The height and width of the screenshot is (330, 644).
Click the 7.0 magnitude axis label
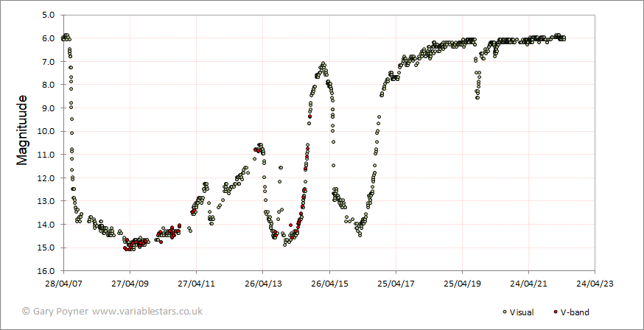(49, 62)
